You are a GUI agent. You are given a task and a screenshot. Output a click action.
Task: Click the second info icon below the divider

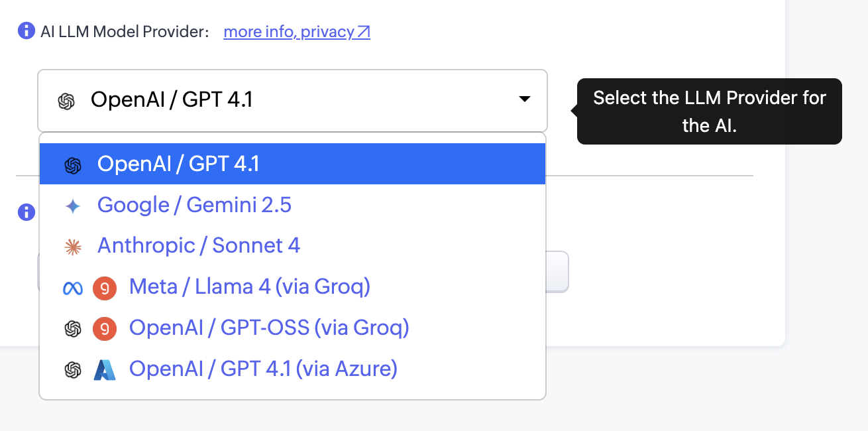(x=26, y=212)
